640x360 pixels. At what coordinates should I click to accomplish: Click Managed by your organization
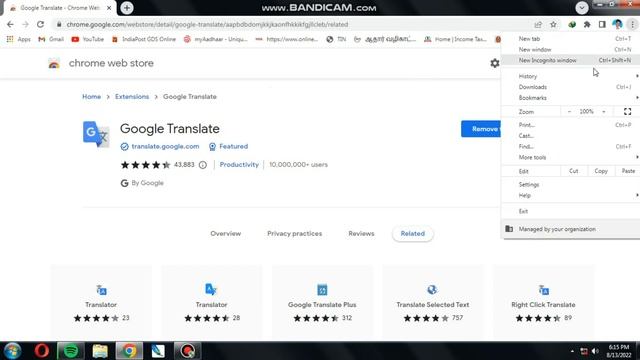571,229
